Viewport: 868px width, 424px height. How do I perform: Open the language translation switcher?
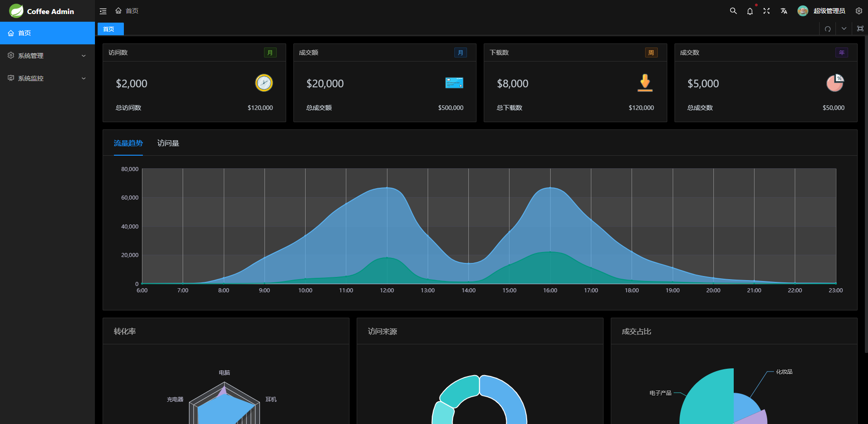pos(784,11)
